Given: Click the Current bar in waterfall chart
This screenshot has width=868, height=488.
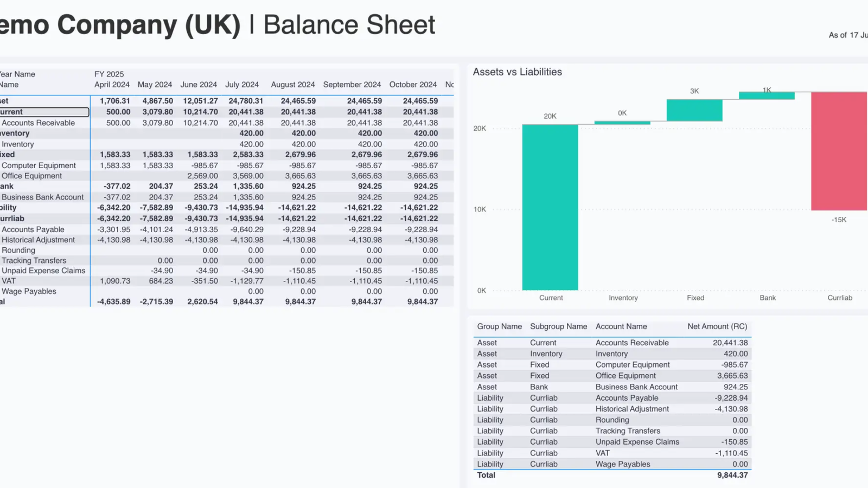Looking at the screenshot, I should (550, 207).
